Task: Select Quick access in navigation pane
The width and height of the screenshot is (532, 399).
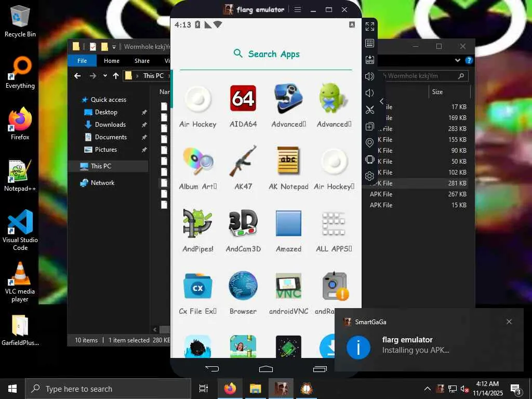Action: 109,100
